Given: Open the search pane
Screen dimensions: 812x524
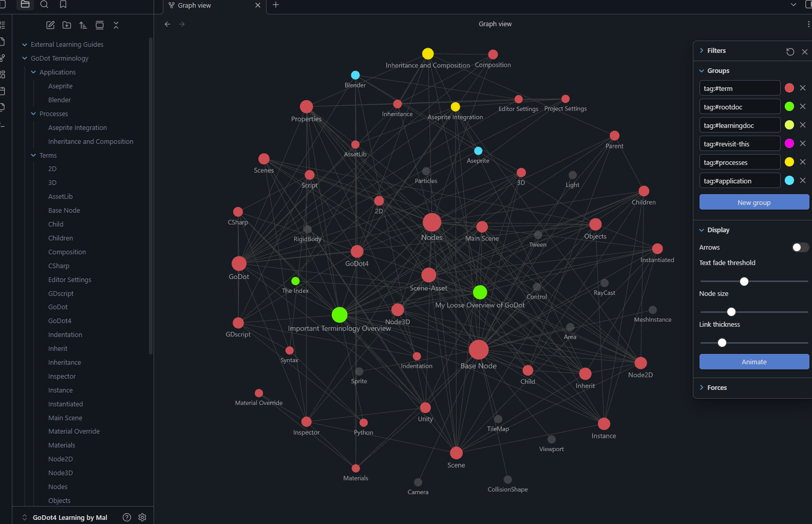Looking at the screenshot, I should tap(44, 5).
